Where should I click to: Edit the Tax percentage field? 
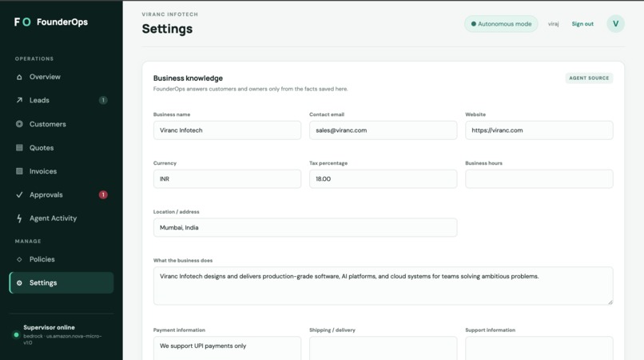(383, 178)
